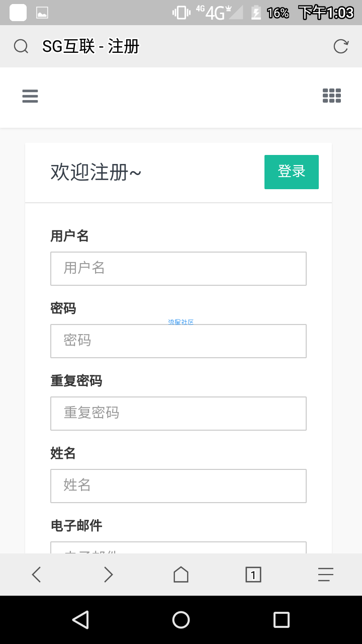
Task: Go back with the browser back arrow
Action: (36, 575)
